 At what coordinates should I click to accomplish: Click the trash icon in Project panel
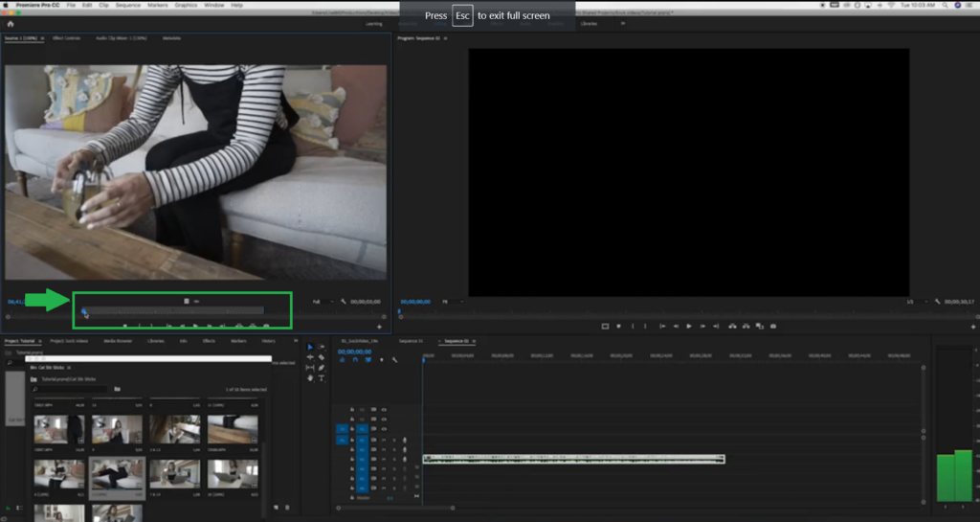pos(287,508)
